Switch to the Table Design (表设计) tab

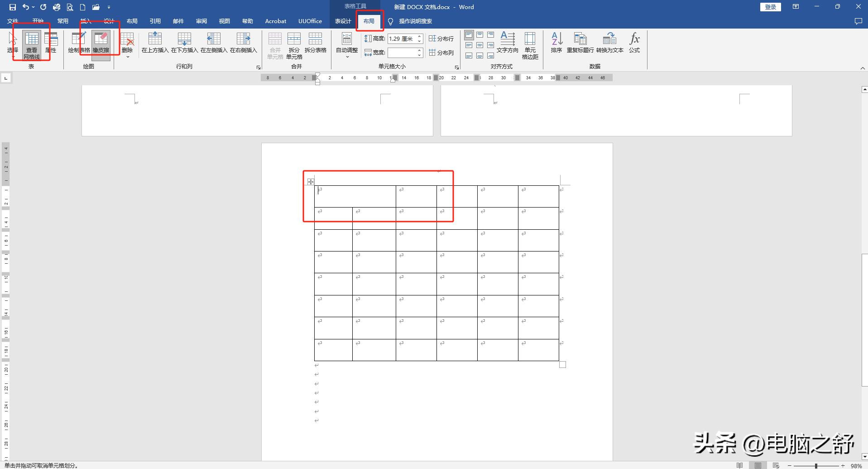(x=343, y=21)
